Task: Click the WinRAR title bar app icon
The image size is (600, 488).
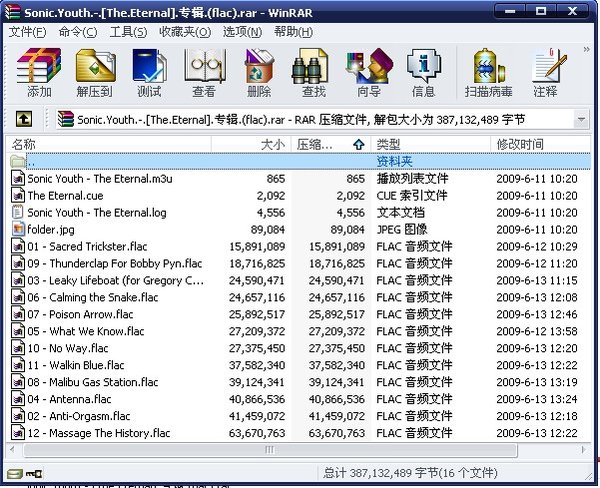Action: point(12,12)
